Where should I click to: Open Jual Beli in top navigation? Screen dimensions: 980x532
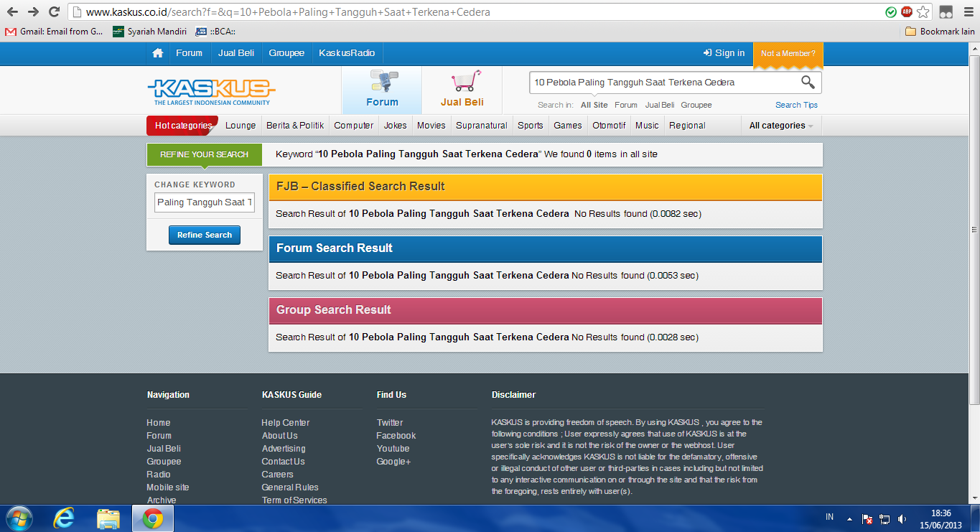tap(235, 53)
